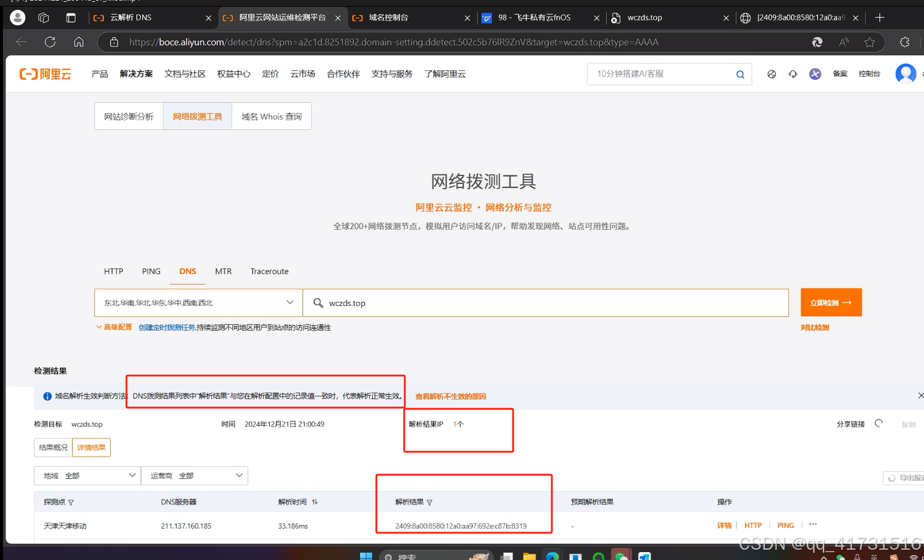Toggle the vertical tabs icon
Viewport: 924px width, 560px height.
[71, 18]
